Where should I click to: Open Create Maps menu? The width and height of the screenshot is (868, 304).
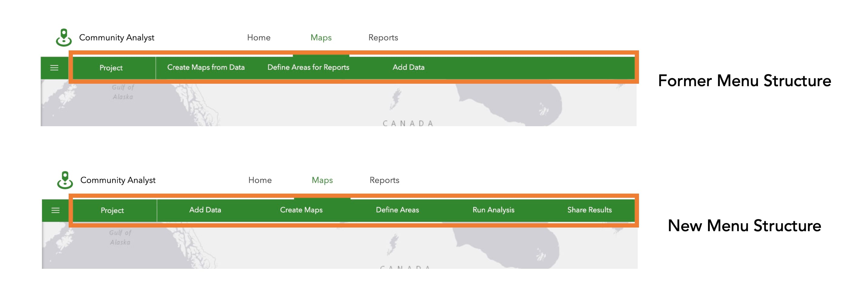pyautogui.click(x=301, y=210)
